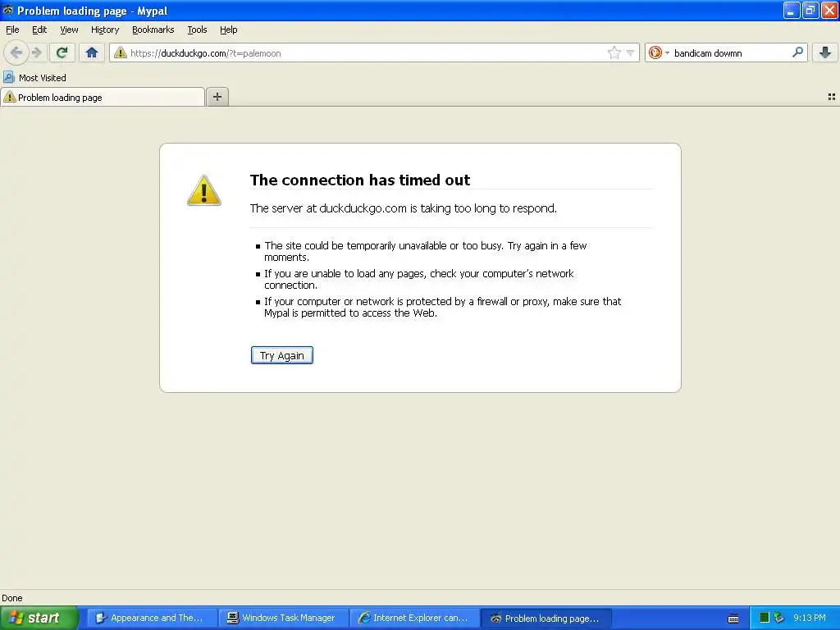Screen dimensions: 840x630
Task: Click the 'temporarily unavailable' bullet text
Action: [426, 251]
